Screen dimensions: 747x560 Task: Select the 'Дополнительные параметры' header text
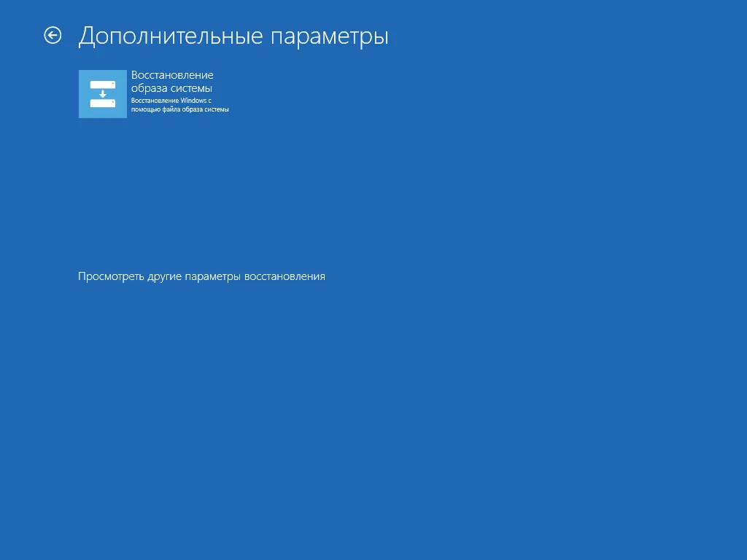[233, 36]
